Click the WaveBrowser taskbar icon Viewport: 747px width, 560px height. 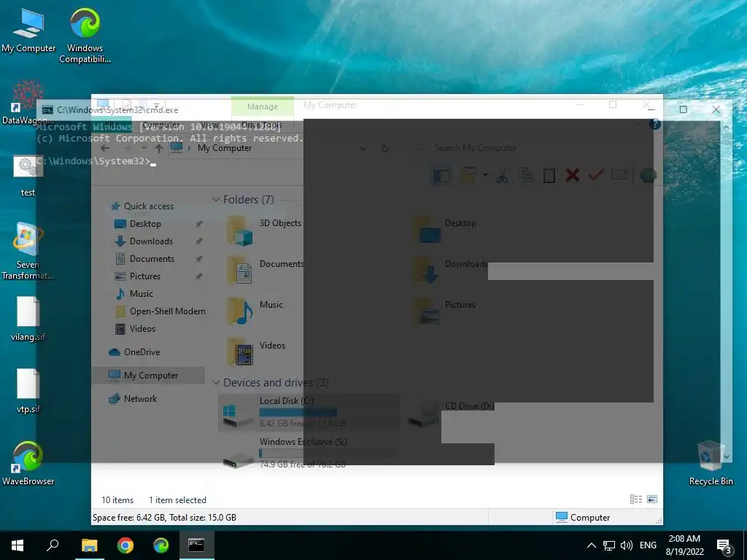(161, 545)
